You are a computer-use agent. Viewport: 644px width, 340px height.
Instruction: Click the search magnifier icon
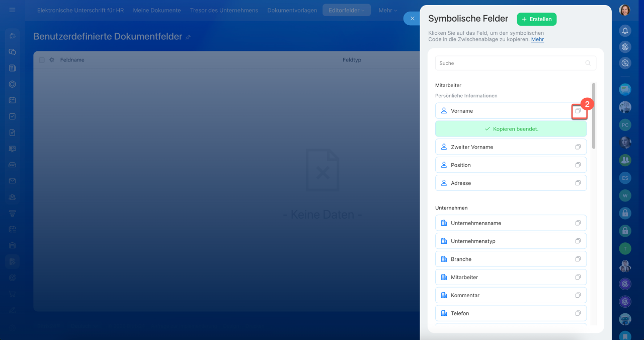click(x=588, y=63)
